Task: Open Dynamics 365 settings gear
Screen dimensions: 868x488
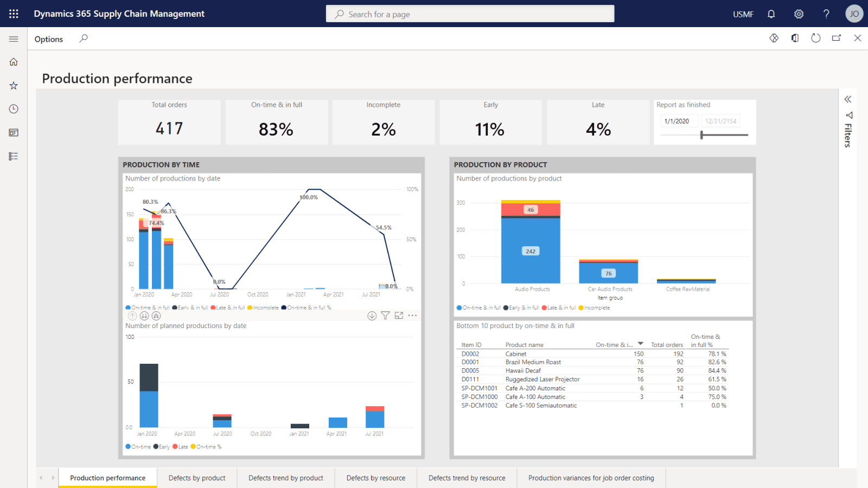Action: pos(799,14)
